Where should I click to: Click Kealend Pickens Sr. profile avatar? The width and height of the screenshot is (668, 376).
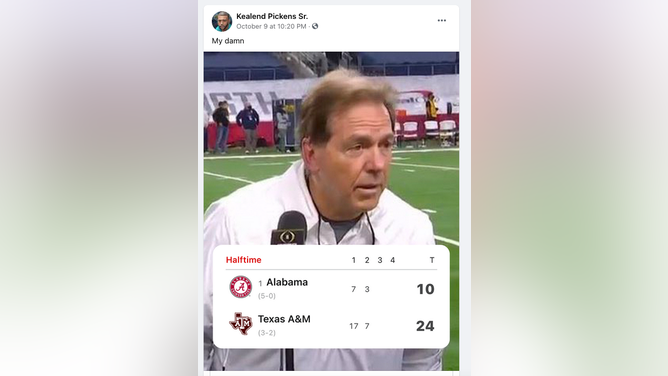222,21
